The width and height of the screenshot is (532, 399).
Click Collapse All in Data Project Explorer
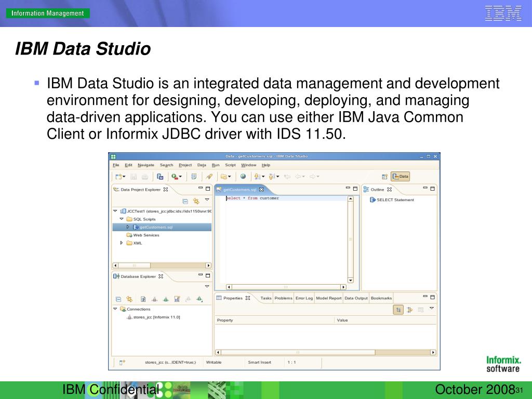(x=185, y=201)
